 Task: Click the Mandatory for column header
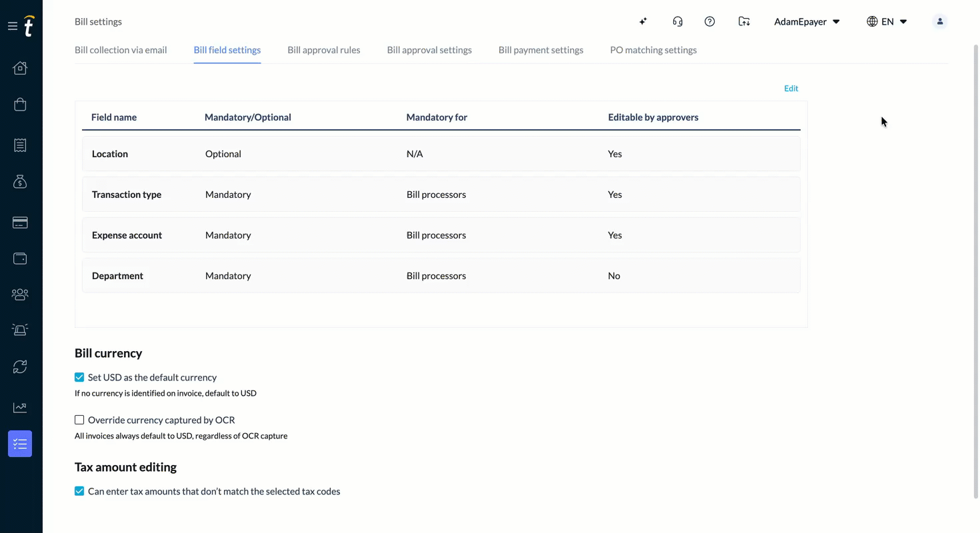(437, 117)
